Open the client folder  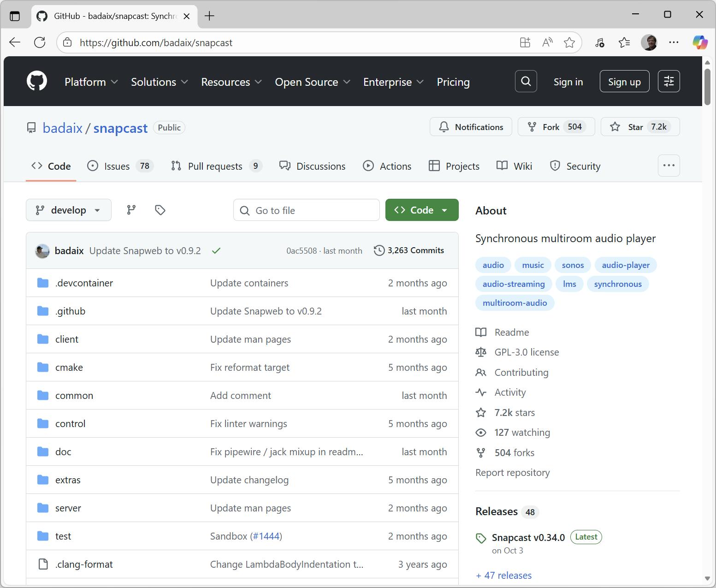pyautogui.click(x=67, y=339)
